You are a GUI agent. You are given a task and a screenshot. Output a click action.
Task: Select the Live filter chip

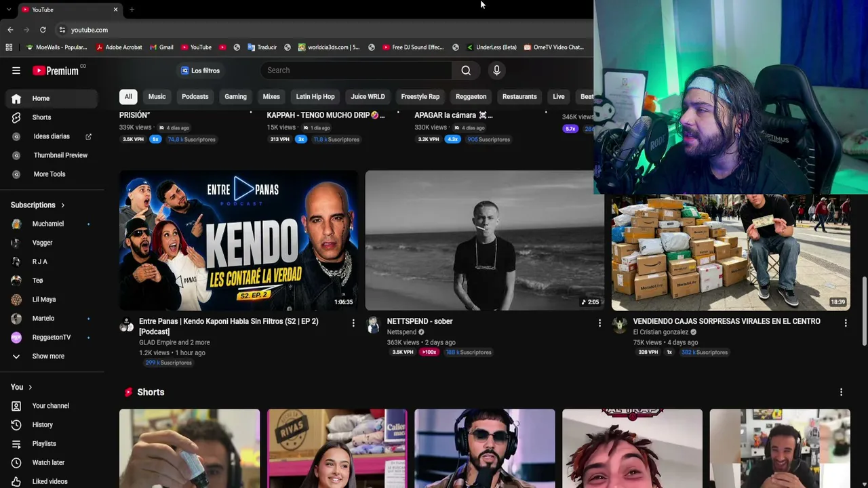click(559, 97)
